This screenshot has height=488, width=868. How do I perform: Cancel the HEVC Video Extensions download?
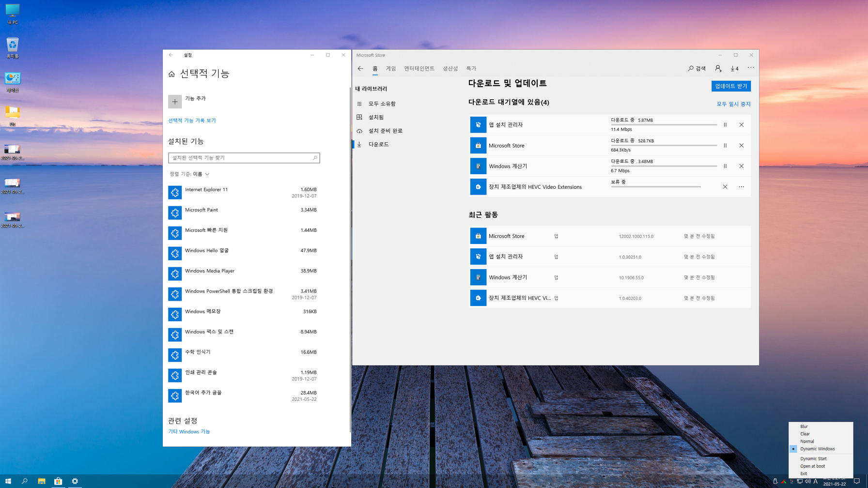(725, 187)
